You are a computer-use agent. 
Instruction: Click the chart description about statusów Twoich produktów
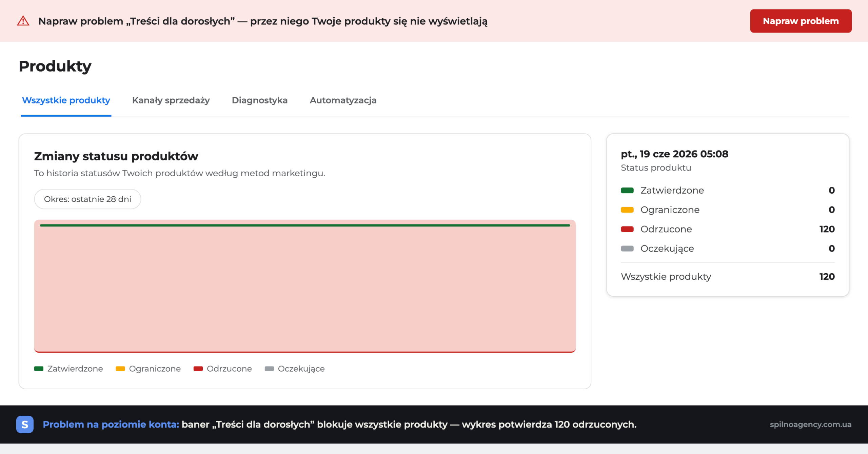(180, 173)
